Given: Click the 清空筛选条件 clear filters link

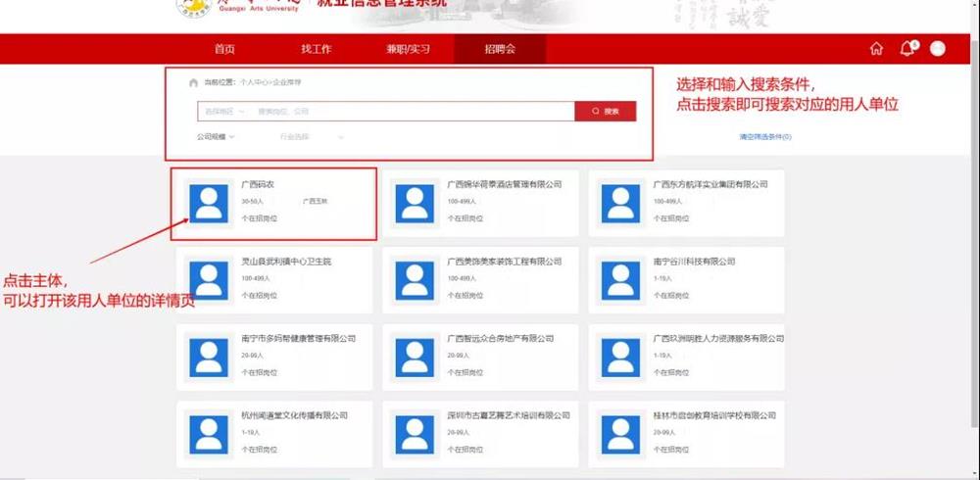Looking at the screenshot, I should pyautogui.click(x=764, y=137).
